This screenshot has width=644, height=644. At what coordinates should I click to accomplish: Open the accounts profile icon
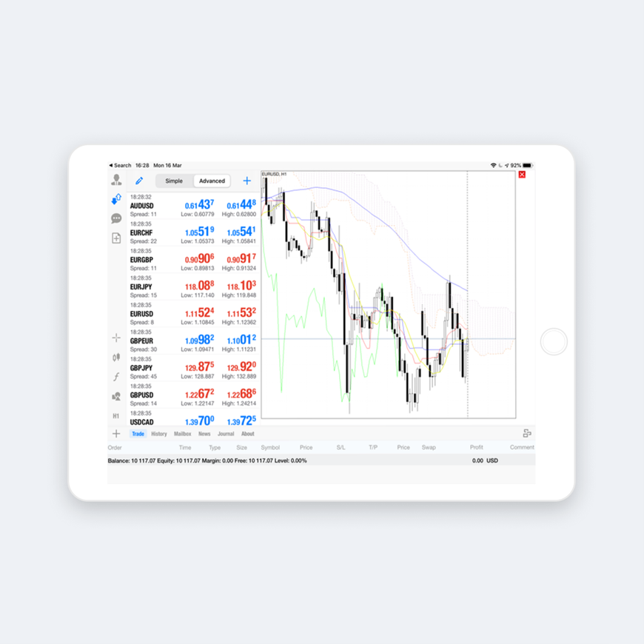click(116, 180)
